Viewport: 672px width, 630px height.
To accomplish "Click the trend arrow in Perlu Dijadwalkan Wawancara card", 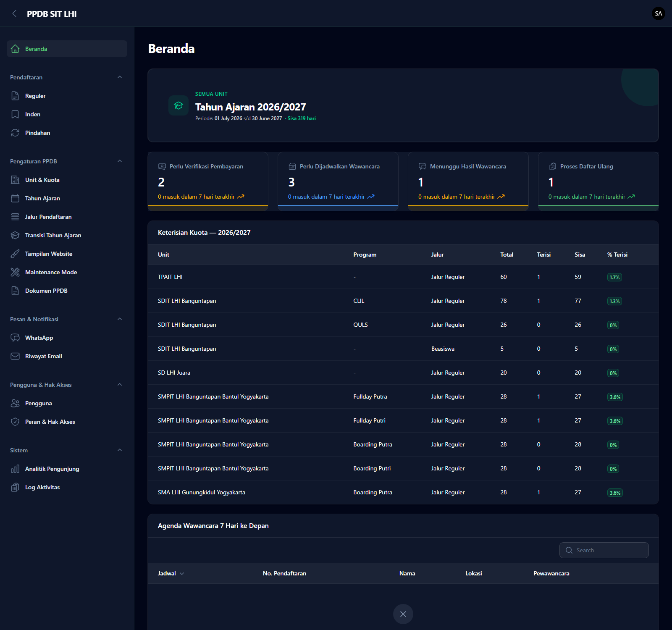I will (x=371, y=197).
